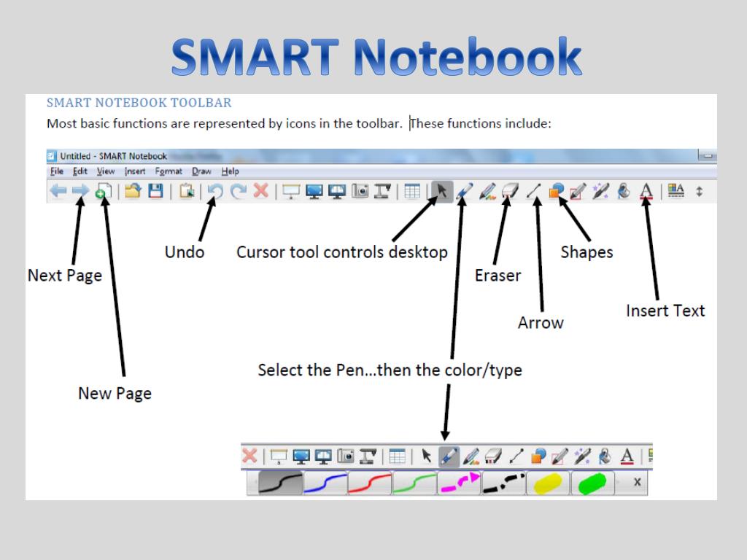This screenshot has width=747, height=560.
Task: Select the Creative Pen in main toolbar
Action: click(x=487, y=192)
